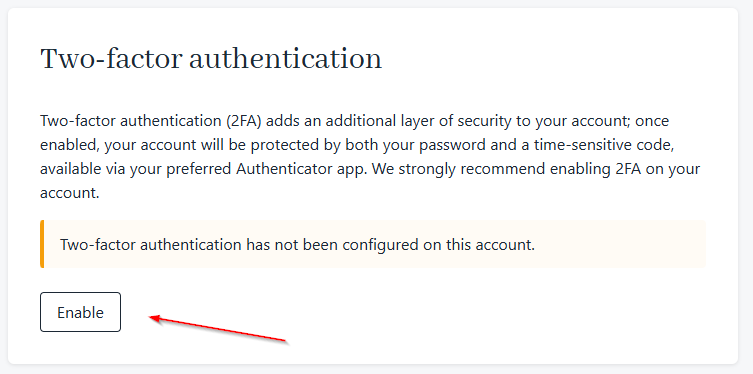Click the orange bar on the warning notice
Image resolution: width=753 pixels, height=374 pixels.
[x=42, y=244]
